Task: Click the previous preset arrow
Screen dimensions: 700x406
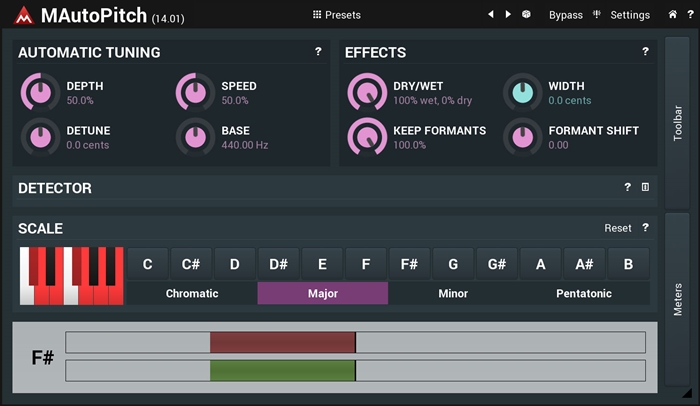Action: coord(491,15)
